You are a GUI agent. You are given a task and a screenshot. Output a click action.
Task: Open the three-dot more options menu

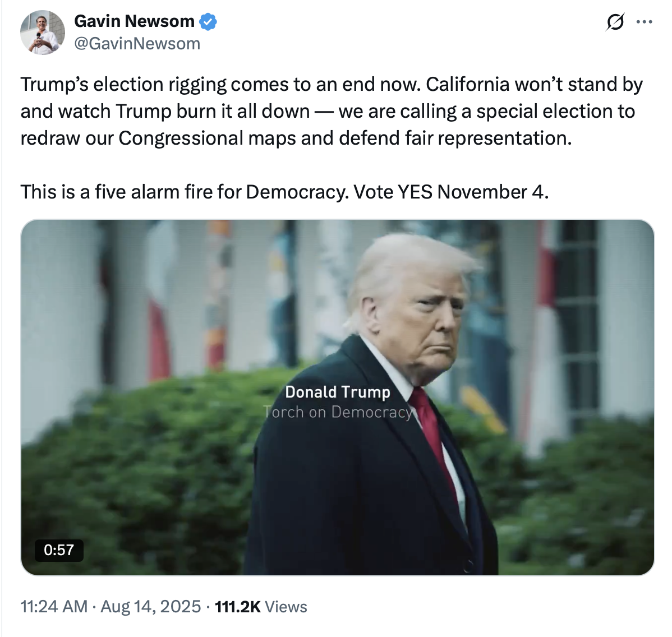[644, 22]
